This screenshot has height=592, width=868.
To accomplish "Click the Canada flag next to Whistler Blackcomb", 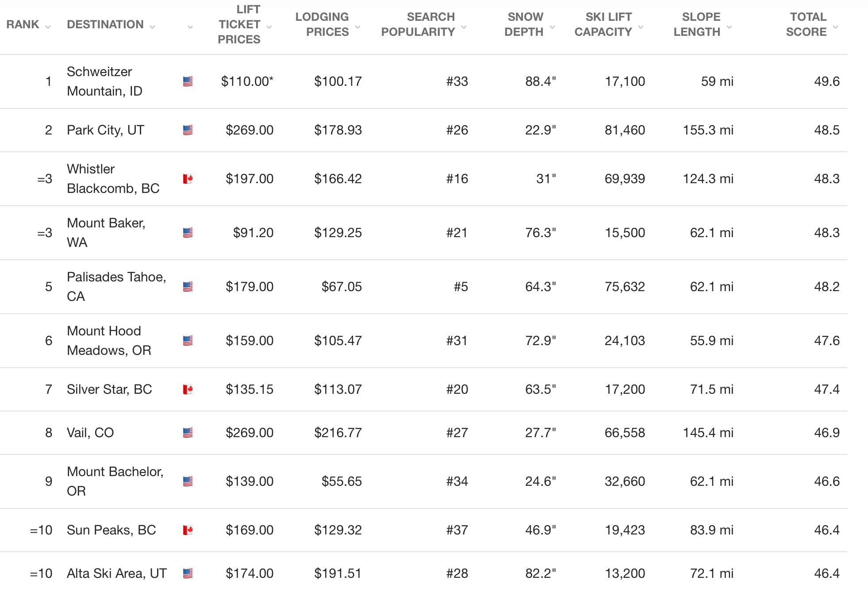I will pos(188,179).
